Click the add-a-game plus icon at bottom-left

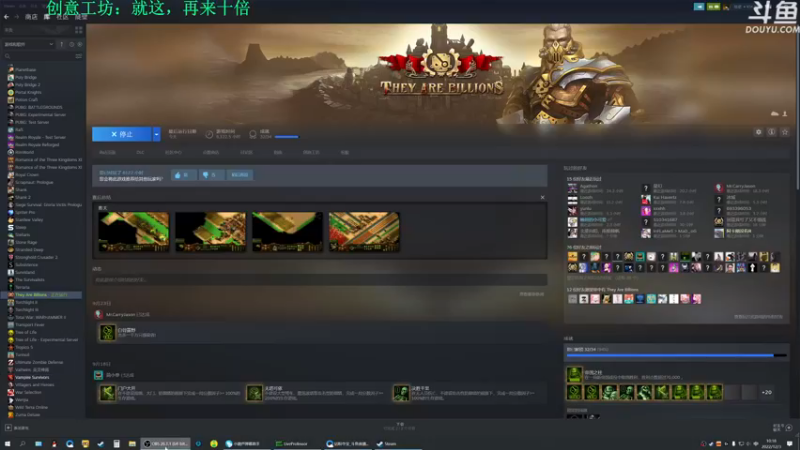[8, 428]
